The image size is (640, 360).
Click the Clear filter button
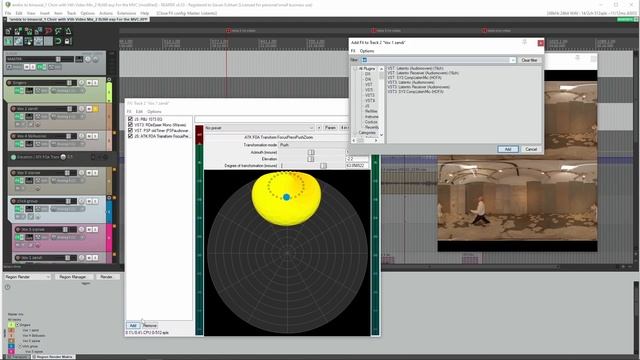point(529,60)
